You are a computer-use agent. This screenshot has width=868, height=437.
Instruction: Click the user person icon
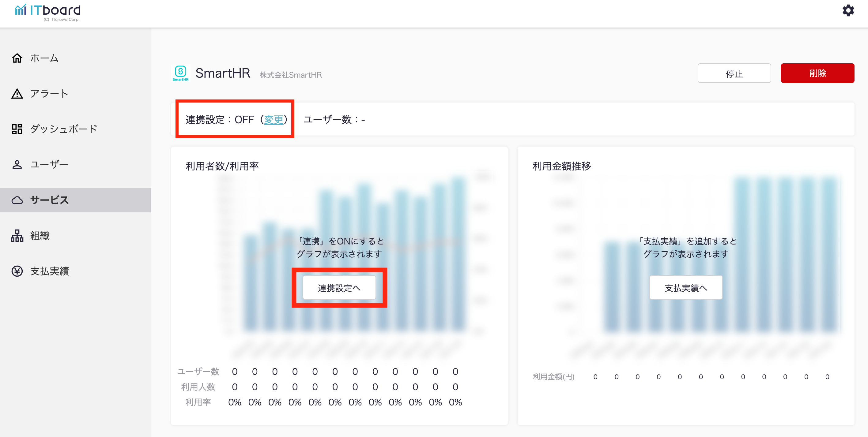[x=17, y=165]
